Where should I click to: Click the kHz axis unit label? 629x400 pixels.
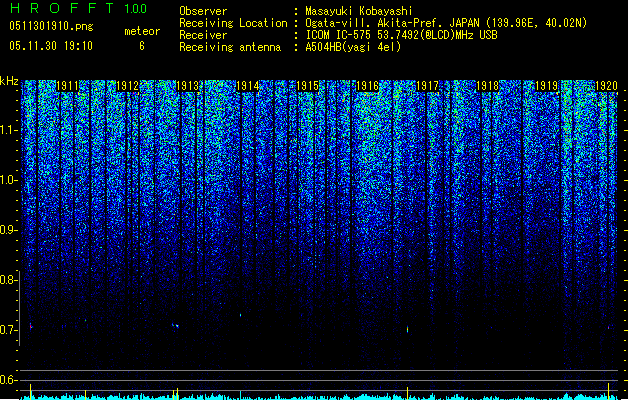click(x=9, y=81)
